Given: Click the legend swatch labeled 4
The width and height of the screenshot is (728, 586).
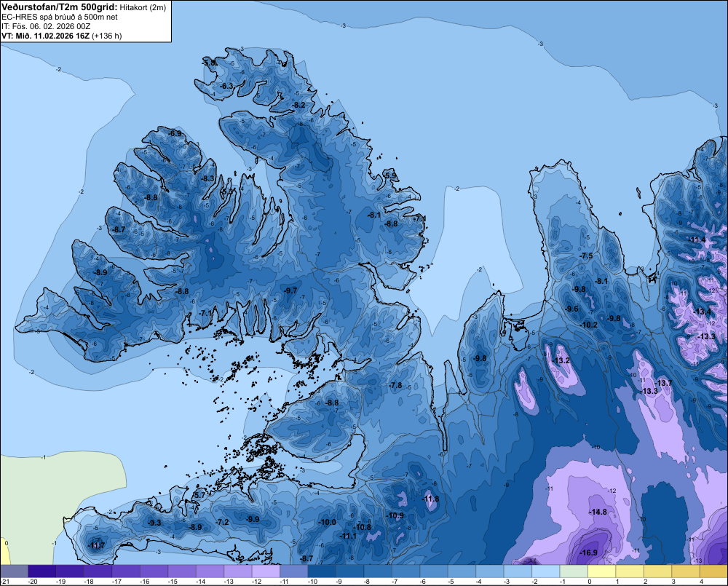Looking at the screenshot, I should pyautogui.click(x=713, y=571).
